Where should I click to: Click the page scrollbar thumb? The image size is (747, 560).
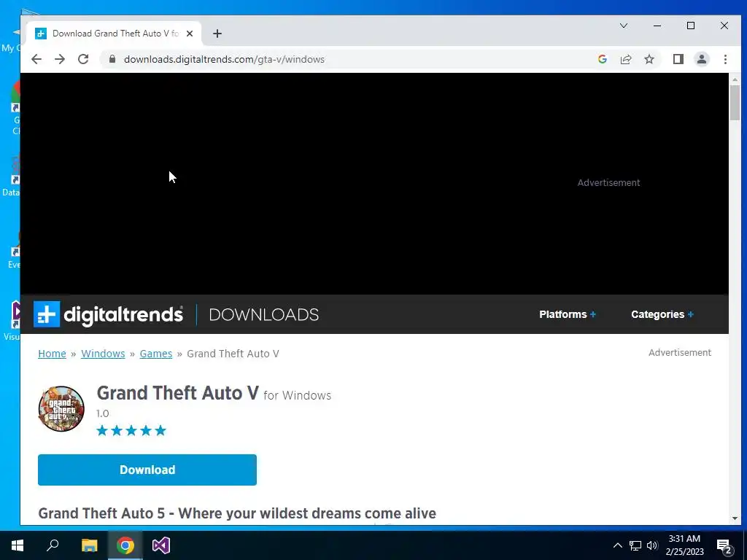tap(735, 102)
